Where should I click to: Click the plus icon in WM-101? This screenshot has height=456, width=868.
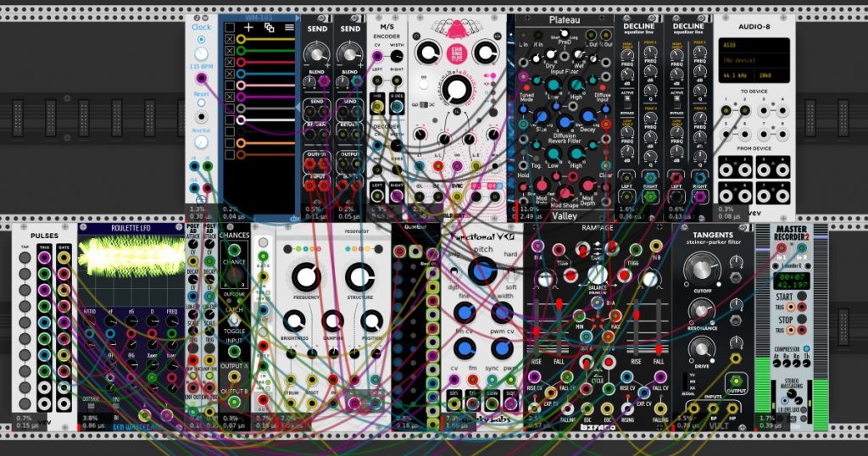coord(248,27)
